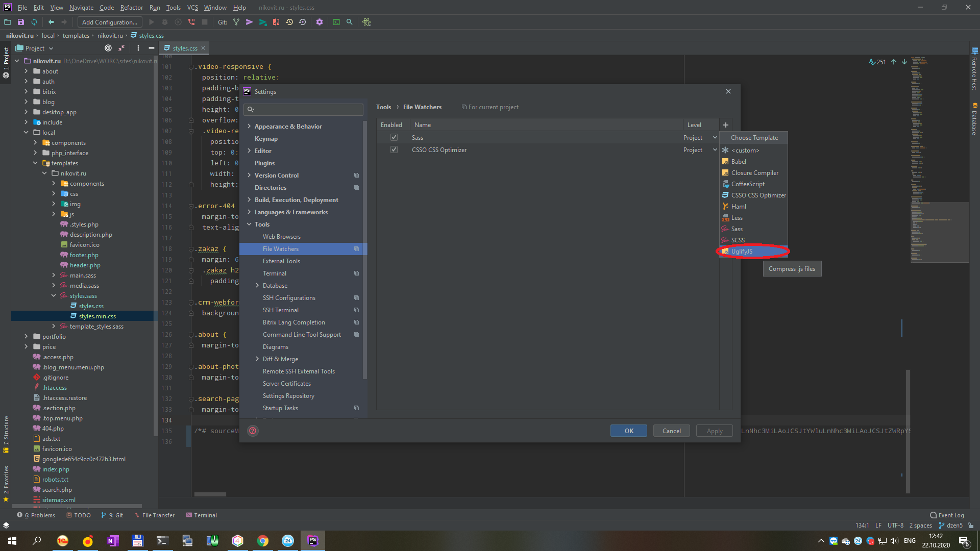Click the Locate in Project target icon
Image resolution: width=980 pixels, height=551 pixels.
(x=108, y=48)
